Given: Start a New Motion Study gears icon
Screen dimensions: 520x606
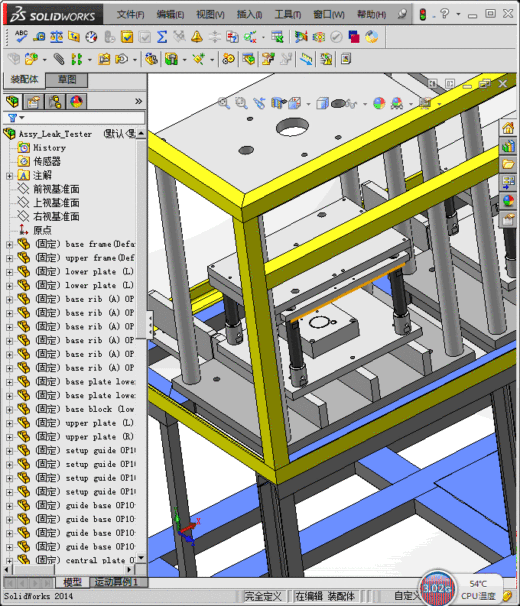Looking at the screenshot, I should click(x=228, y=59).
